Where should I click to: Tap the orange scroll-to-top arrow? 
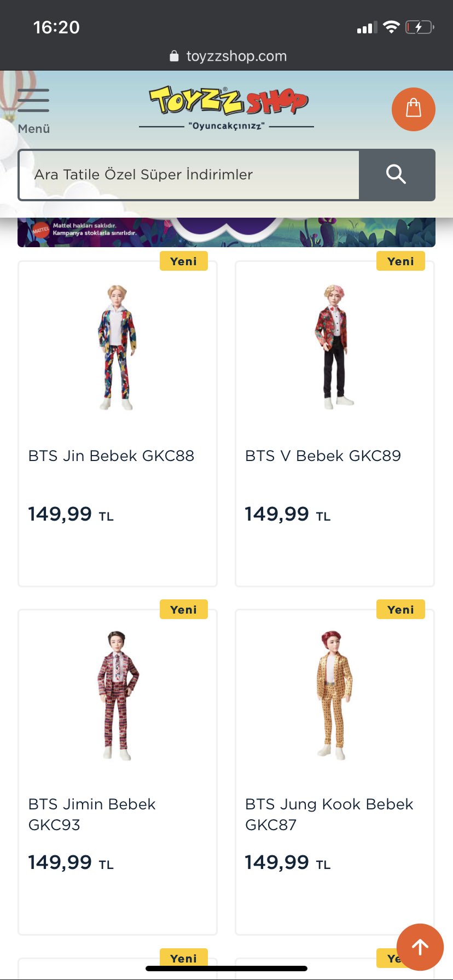coord(420,947)
